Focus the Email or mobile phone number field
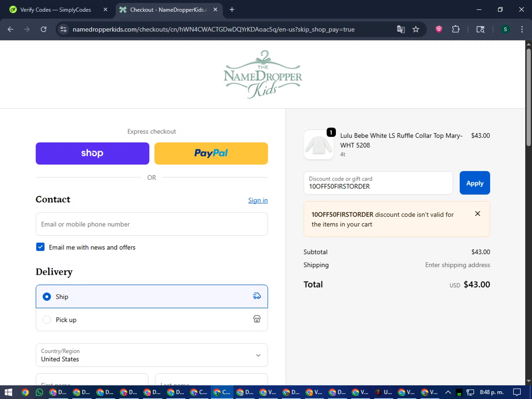The image size is (532, 399). (x=152, y=224)
